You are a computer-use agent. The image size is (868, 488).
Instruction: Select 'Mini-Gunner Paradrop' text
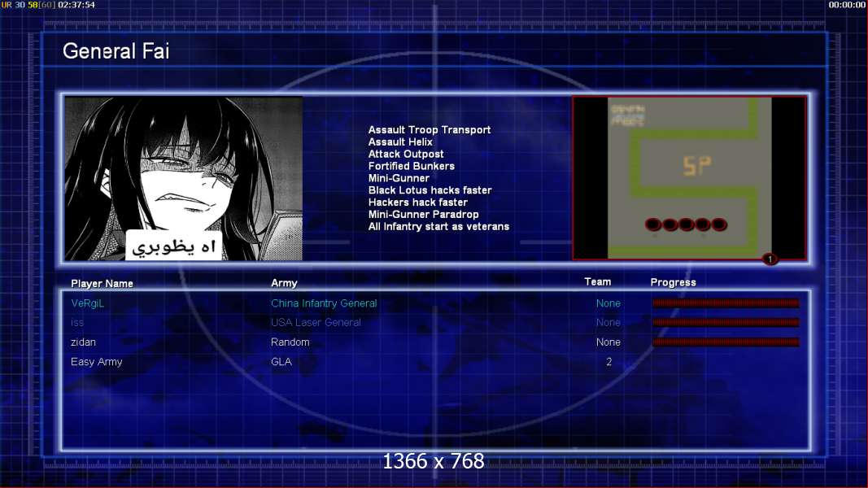[424, 215]
